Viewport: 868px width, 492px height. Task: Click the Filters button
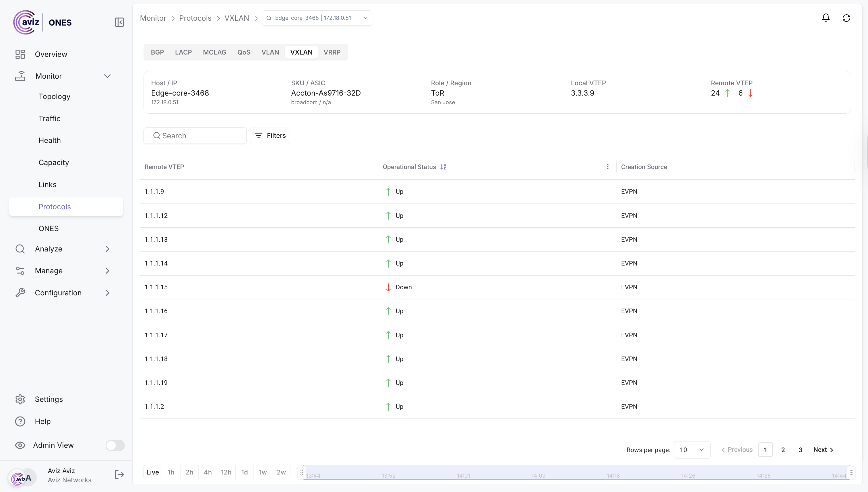coord(270,135)
